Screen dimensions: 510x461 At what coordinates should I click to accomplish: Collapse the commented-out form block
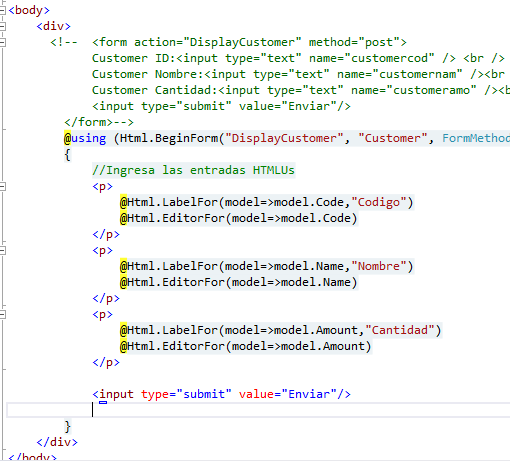pos(2,42)
